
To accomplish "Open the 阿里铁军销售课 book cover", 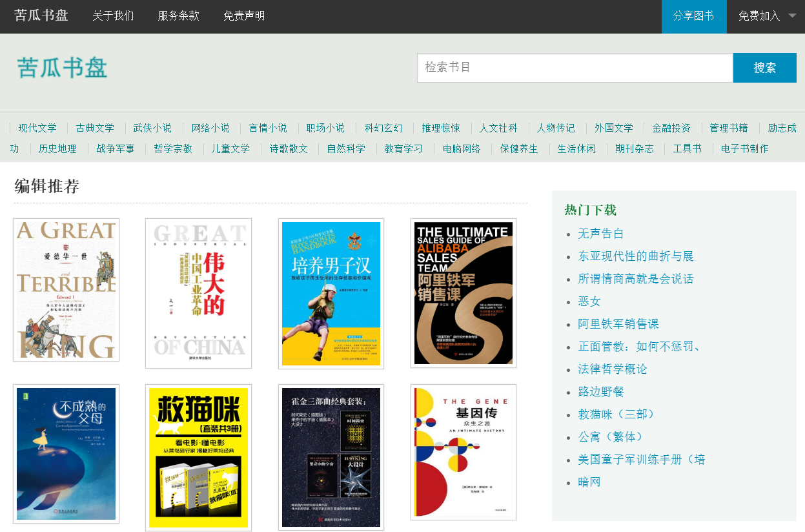I will [x=464, y=293].
